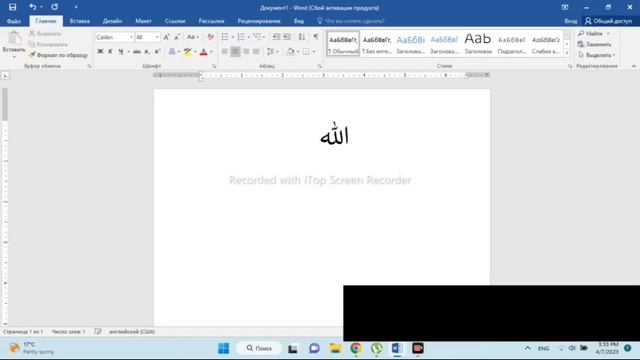640x360 pixels.
Task: Click the Поиск taskbar search box
Action: click(259, 348)
